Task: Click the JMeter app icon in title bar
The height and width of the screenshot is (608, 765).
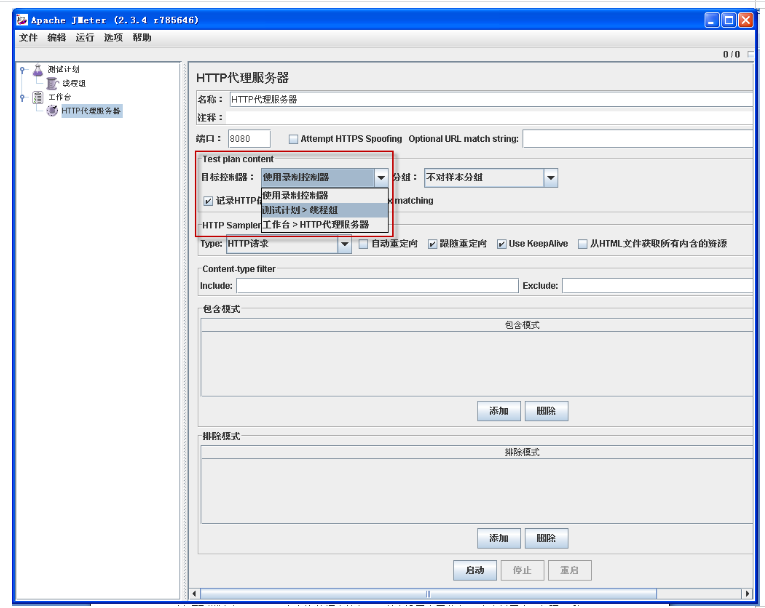Action: [x=21, y=19]
